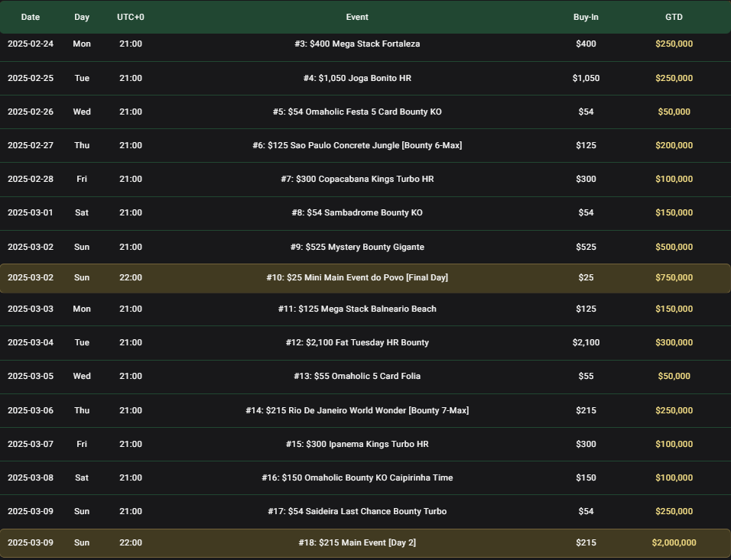Select #7: $300 Copacabana Kings Turbo HR

[357, 179]
